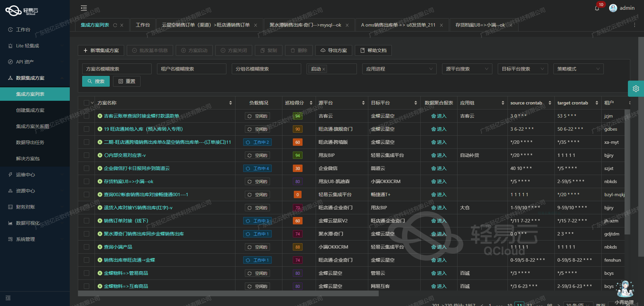Check the 企业微信打卡日报同步到简道云 row
The image size is (644, 306).
pyautogui.click(x=87, y=168)
